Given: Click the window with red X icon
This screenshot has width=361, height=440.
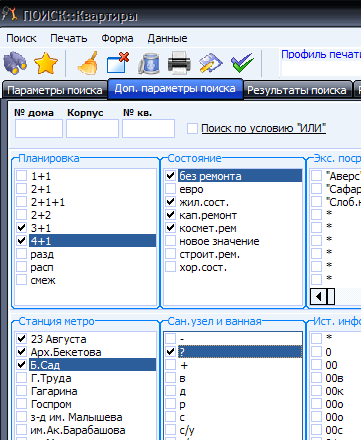Looking at the screenshot, I should pos(118,62).
